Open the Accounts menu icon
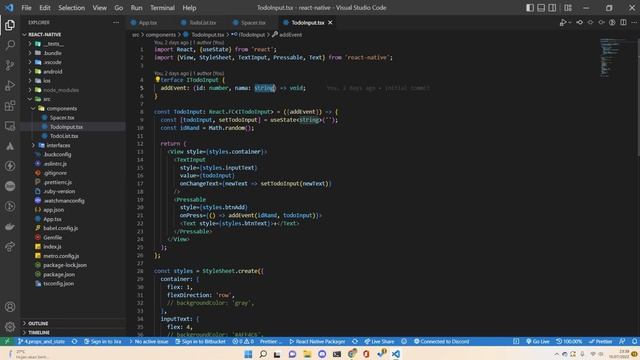This screenshot has width=640, height=360. (x=10, y=307)
